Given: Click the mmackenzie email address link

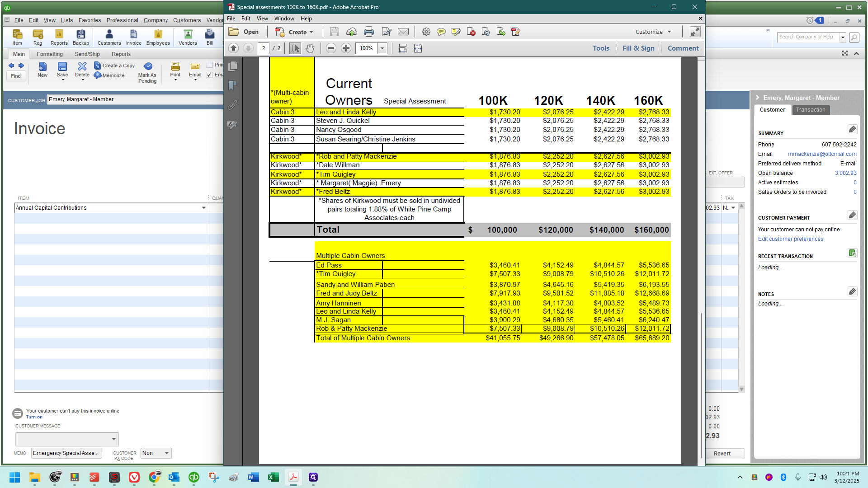Looking at the screenshot, I should (x=822, y=154).
